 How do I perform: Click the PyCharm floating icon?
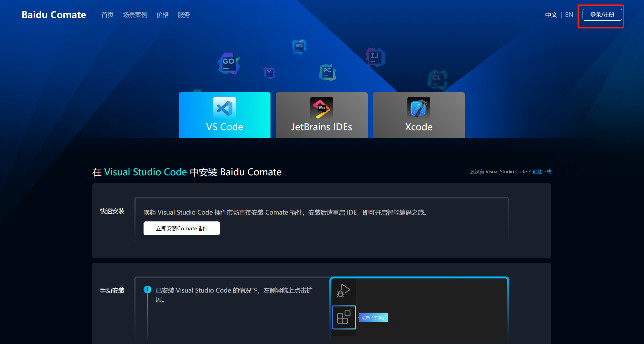point(327,72)
